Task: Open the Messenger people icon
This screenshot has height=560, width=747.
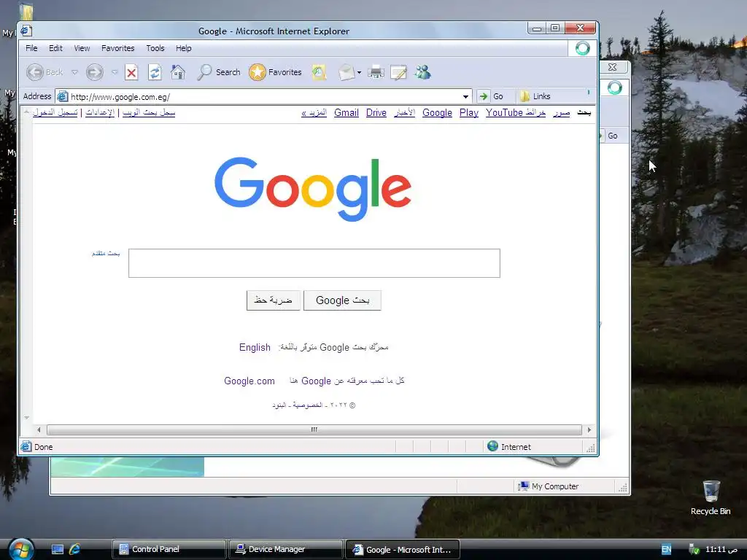Action: 422,72
